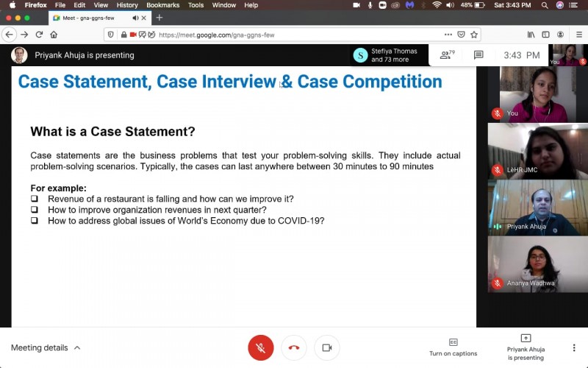Viewport: 588px width, 368px height.
Task: Reload the Meet page
Action: [x=39, y=35]
